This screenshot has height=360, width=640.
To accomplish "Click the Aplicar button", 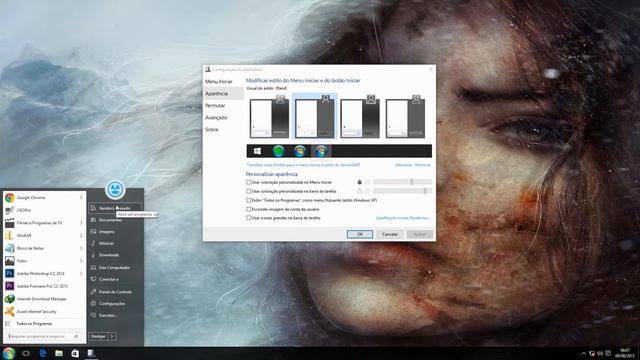I will (x=420, y=234).
